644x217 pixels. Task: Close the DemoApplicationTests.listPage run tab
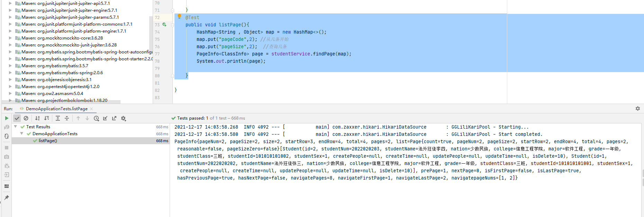point(91,109)
